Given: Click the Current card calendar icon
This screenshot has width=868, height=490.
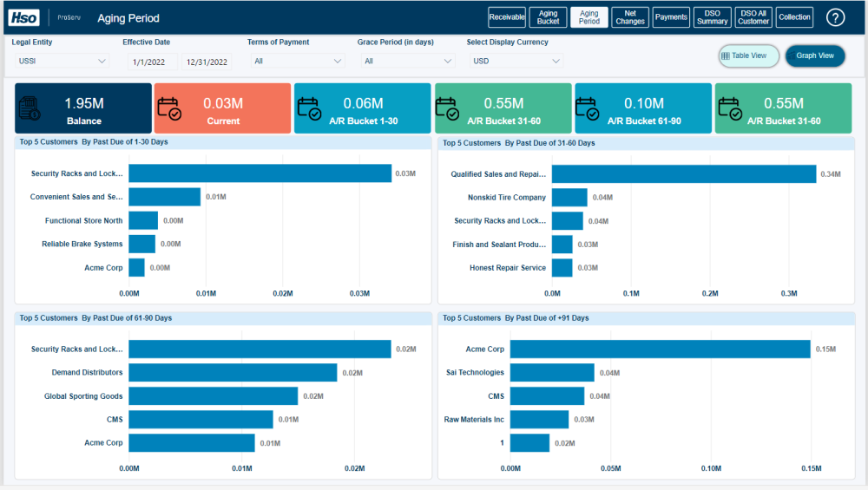Looking at the screenshot, I should pos(169,108).
